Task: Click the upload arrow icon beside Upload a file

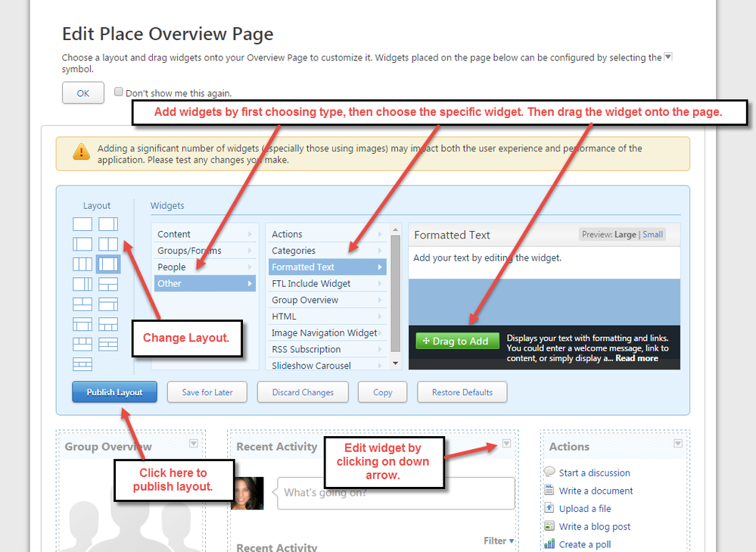Action: click(549, 508)
